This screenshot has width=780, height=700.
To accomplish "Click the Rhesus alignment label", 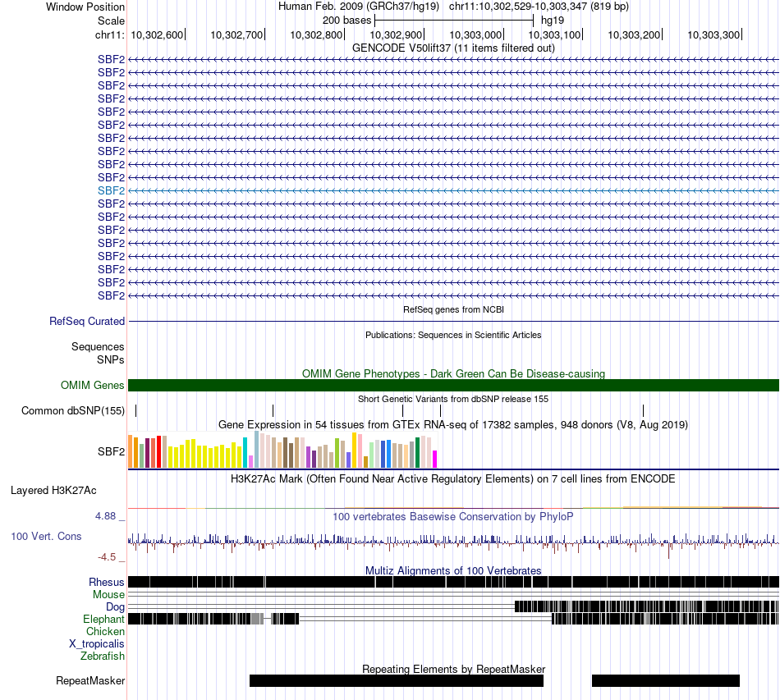I will tap(107, 582).
